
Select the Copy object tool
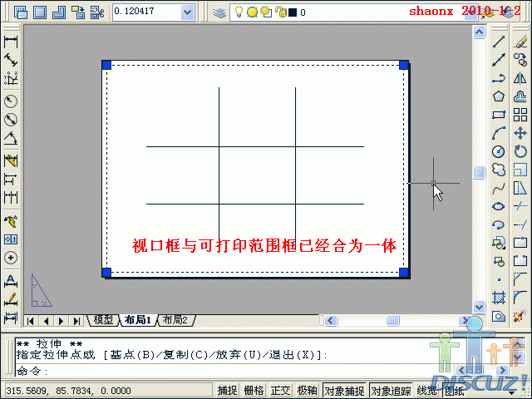click(520, 60)
